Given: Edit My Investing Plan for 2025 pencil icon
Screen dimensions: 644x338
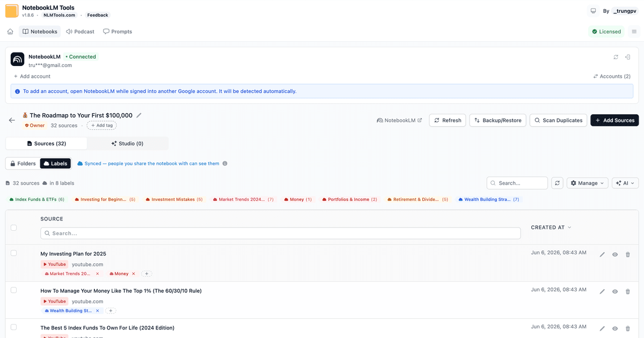Looking at the screenshot, I should (x=602, y=255).
